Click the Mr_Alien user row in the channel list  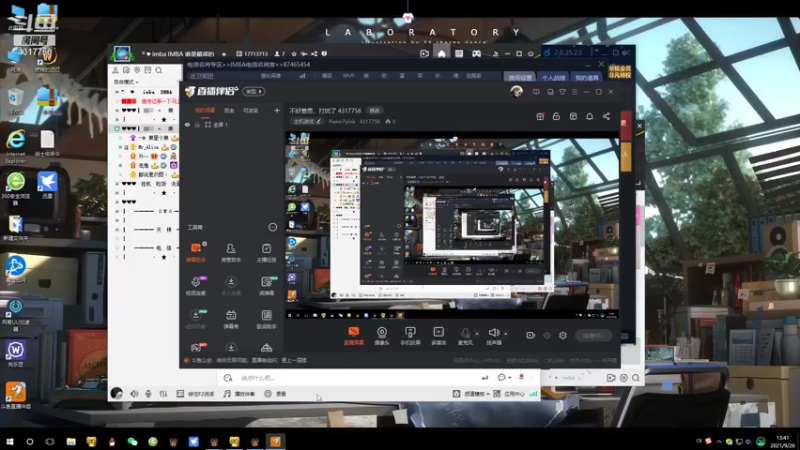click(x=148, y=147)
